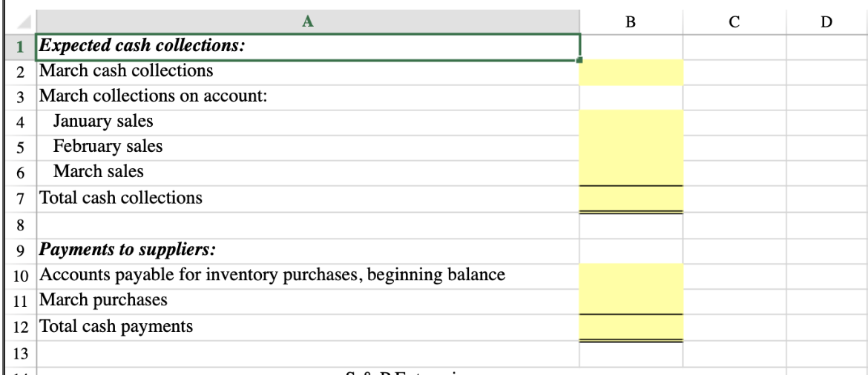Select row 10 header

coord(21,276)
